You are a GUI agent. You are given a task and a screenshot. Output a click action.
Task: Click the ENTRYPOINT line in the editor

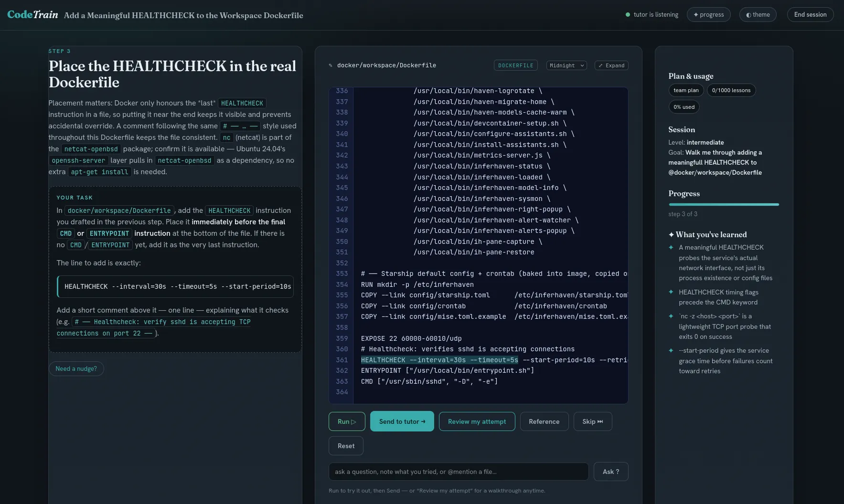[448, 370]
